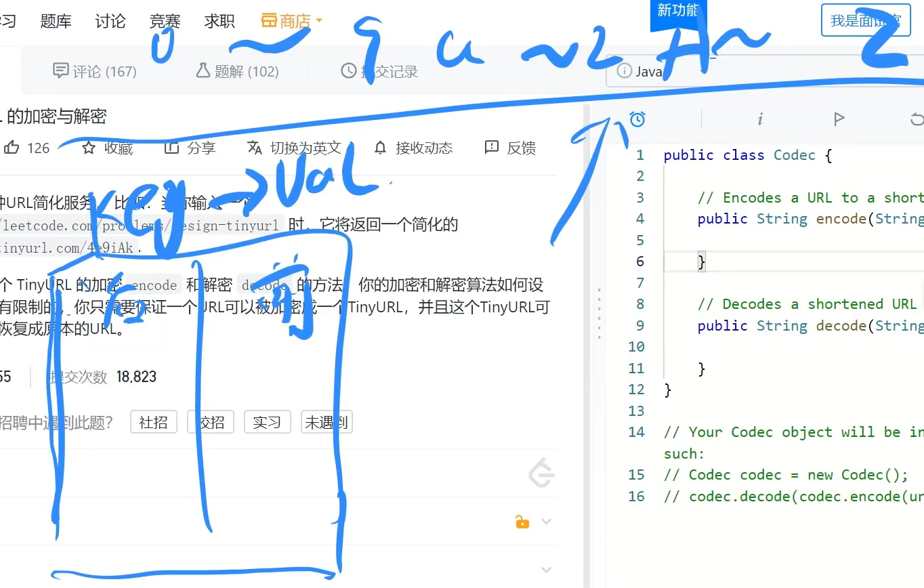Click the '// codec.decode(codec.encode(ur' line
Viewport: 924px width, 588px height.
794,497
